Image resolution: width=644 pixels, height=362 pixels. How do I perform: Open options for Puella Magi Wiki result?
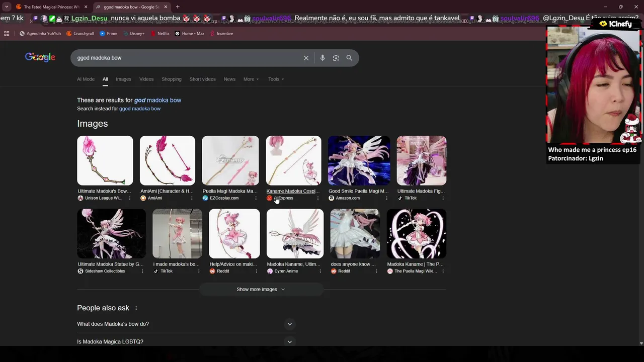443,271
